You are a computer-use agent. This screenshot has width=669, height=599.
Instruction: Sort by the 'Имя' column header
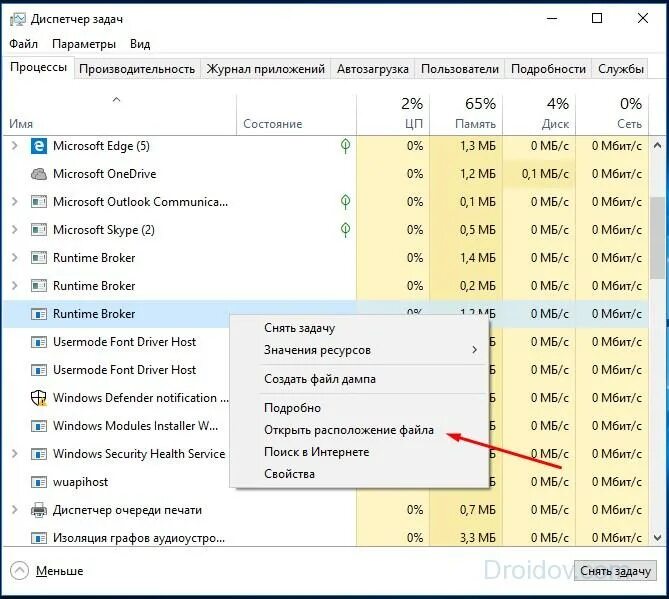[119, 113]
